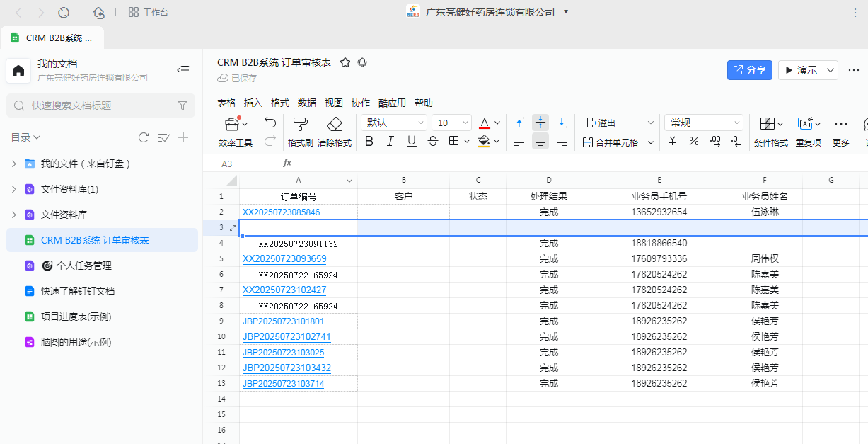Screen dimensions: 868x444
Task: Toggle strikethrough formatting
Action: point(433,142)
